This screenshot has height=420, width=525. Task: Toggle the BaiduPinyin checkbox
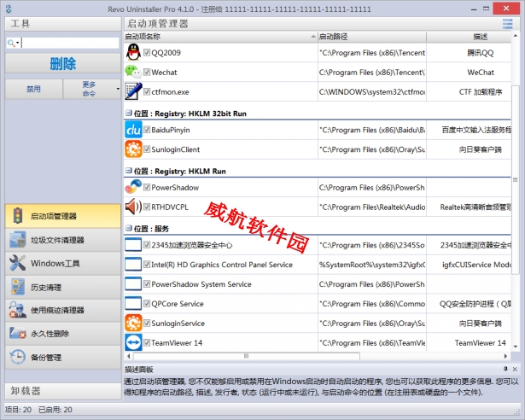point(147,130)
